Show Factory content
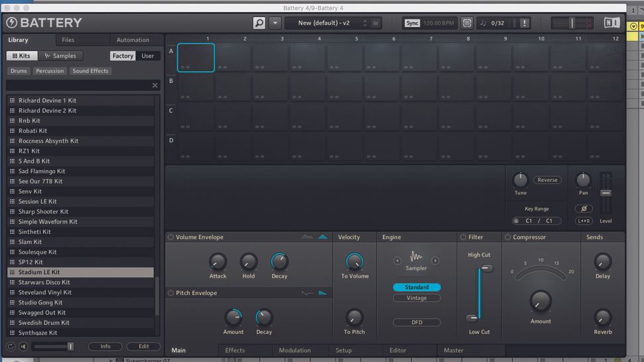644x362 pixels. [123, 56]
